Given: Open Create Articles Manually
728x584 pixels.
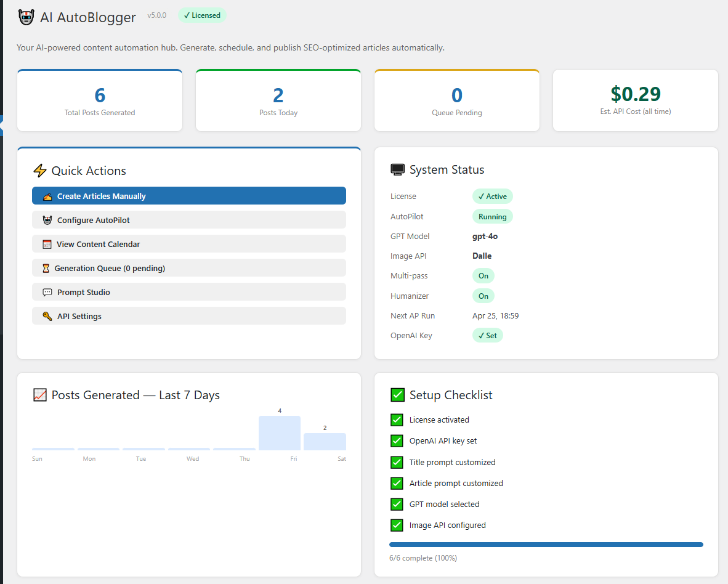Looking at the screenshot, I should point(189,196).
